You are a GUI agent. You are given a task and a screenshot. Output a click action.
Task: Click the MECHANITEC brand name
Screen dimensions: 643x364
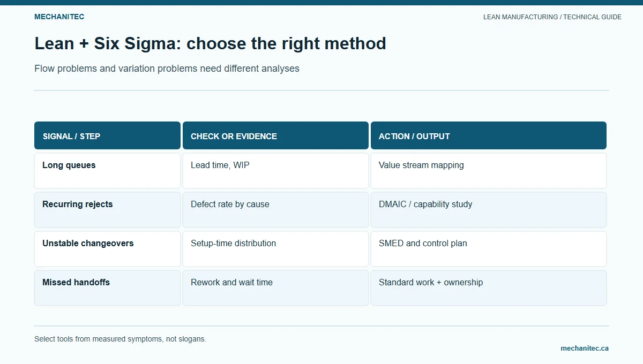click(59, 17)
